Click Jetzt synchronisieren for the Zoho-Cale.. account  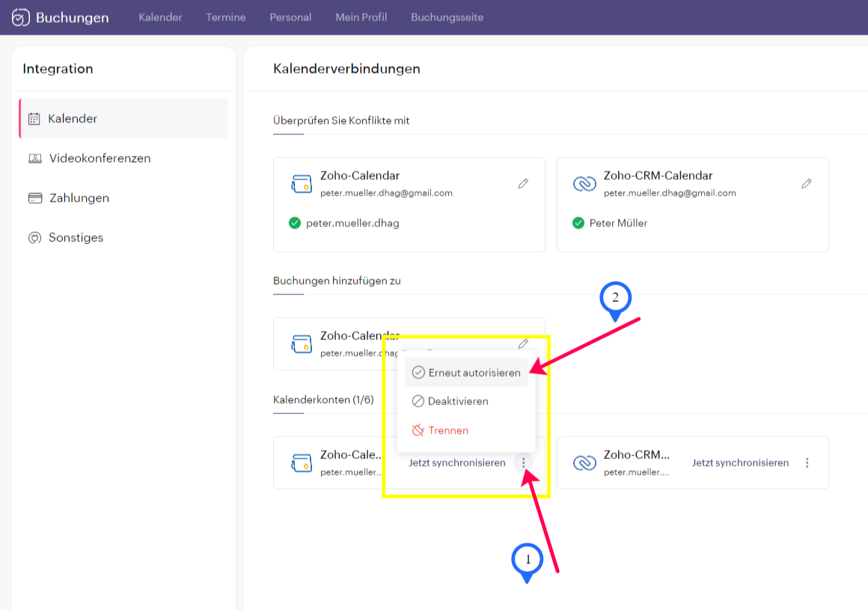coord(457,463)
